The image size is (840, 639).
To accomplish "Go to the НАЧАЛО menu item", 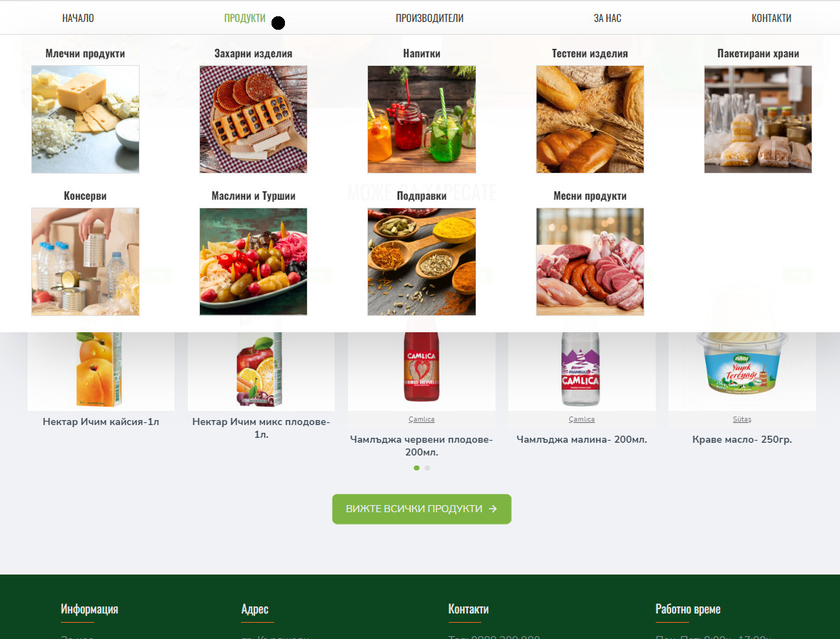I will click(x=78, y=18).
